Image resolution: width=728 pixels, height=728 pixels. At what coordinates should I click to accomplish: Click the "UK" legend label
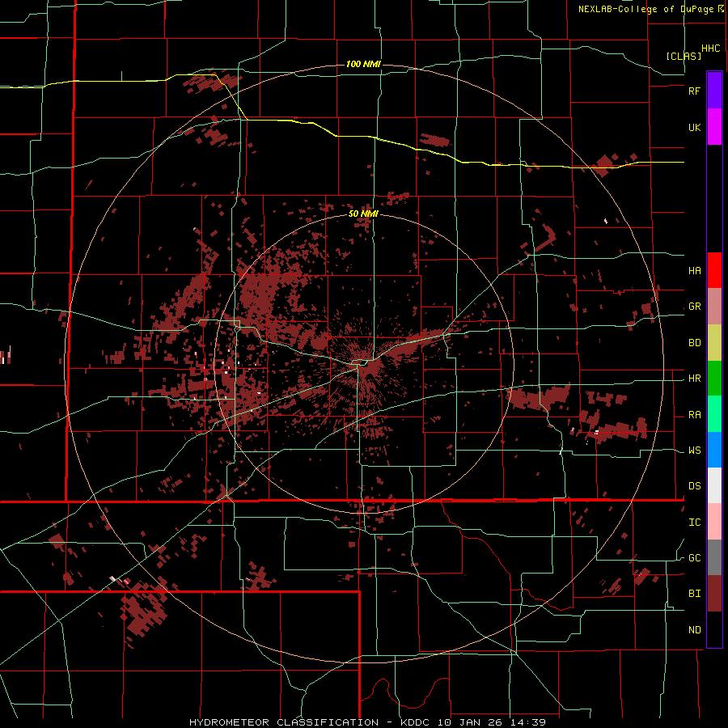pyautogui.click(x=694, y=128)
